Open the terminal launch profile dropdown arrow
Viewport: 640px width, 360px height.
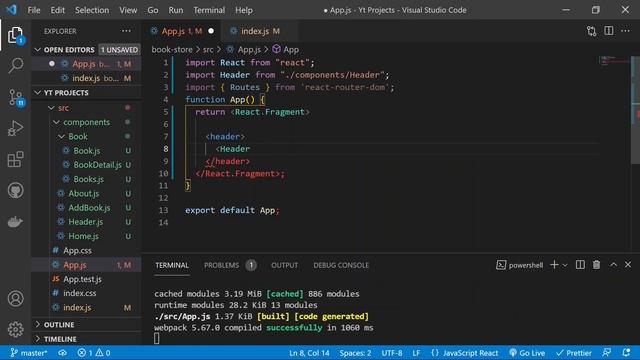pos(565,265)
